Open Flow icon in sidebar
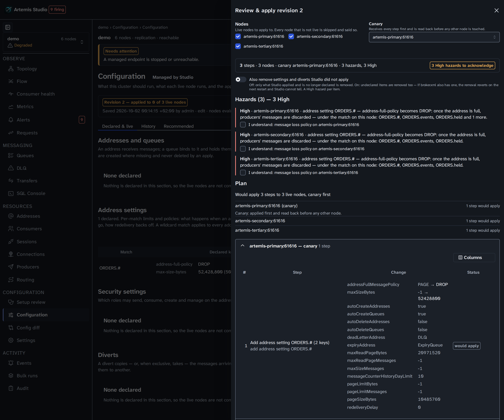 pyautogui.click(x=11, y=81)
